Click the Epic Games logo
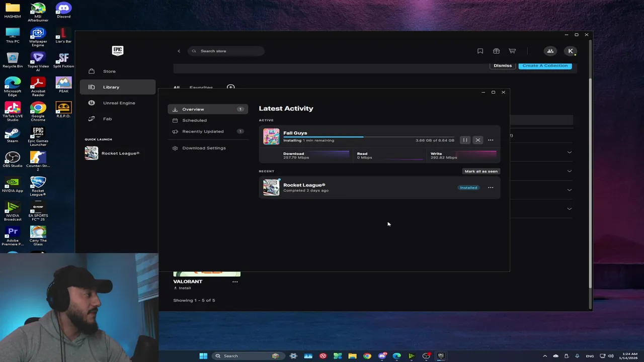The width and height of the screenshot is (644, 362). [118, 50]
